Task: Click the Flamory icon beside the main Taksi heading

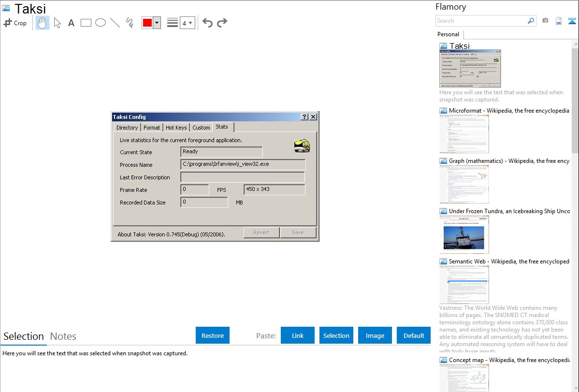Action: pos(6,8)
